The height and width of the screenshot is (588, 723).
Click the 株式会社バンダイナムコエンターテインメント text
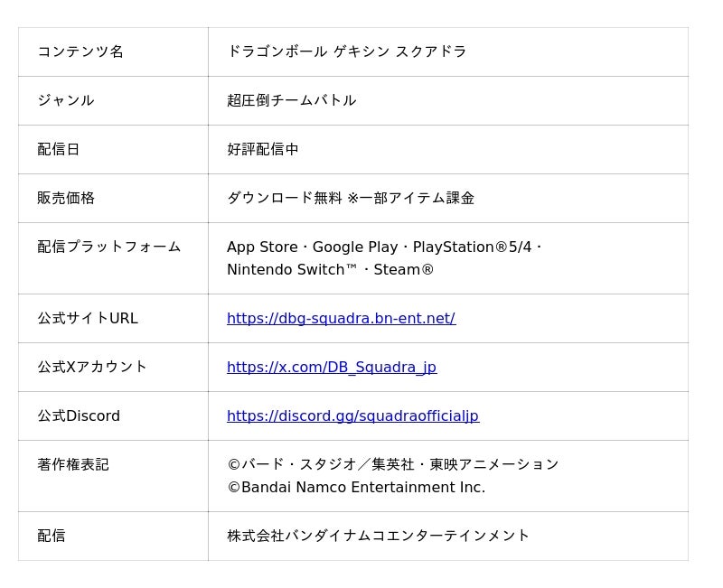click(378, 536)
